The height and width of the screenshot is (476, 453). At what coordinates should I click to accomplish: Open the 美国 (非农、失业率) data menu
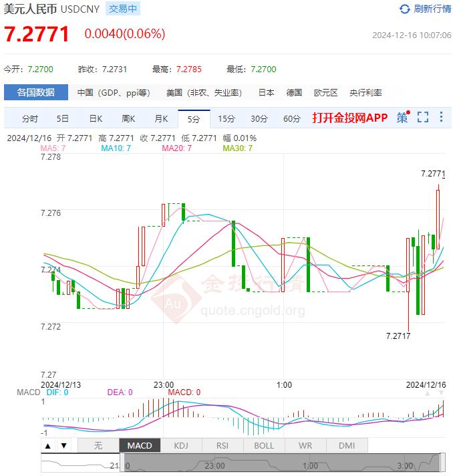tap(204, 92)
